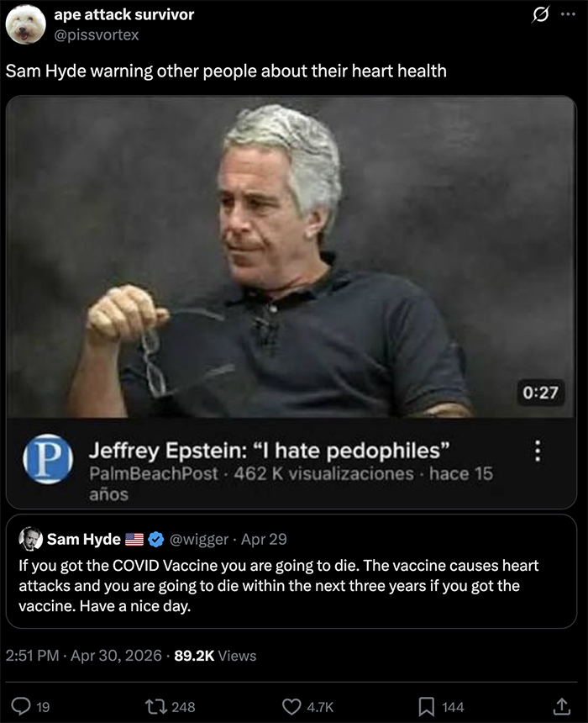Play the embedded video thumbnail
The image size is (588, 723).
(291, 256)
